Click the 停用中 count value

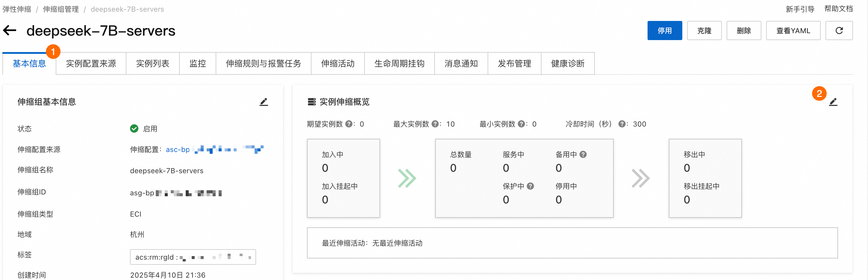pyautogui.click(x=558, y=200)
